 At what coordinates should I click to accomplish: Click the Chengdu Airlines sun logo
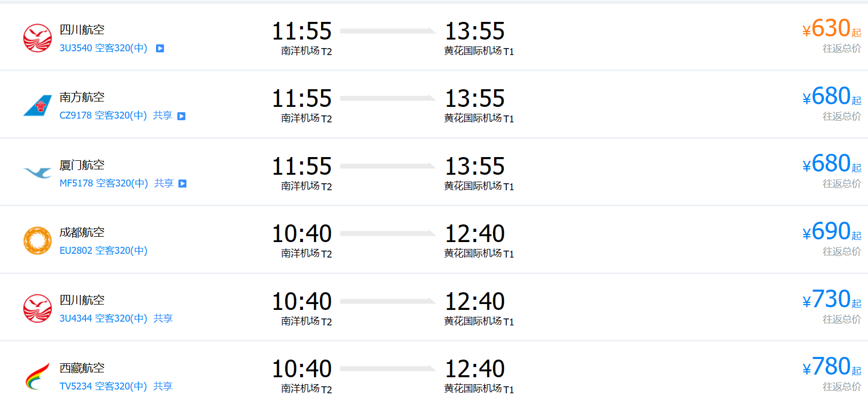[x=37, y=240]
